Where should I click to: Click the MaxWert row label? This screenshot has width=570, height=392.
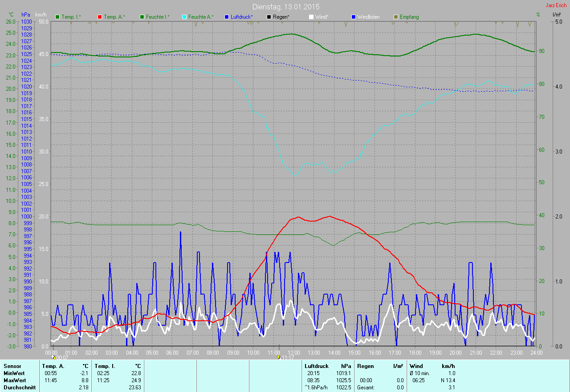(x=15, y=380)
